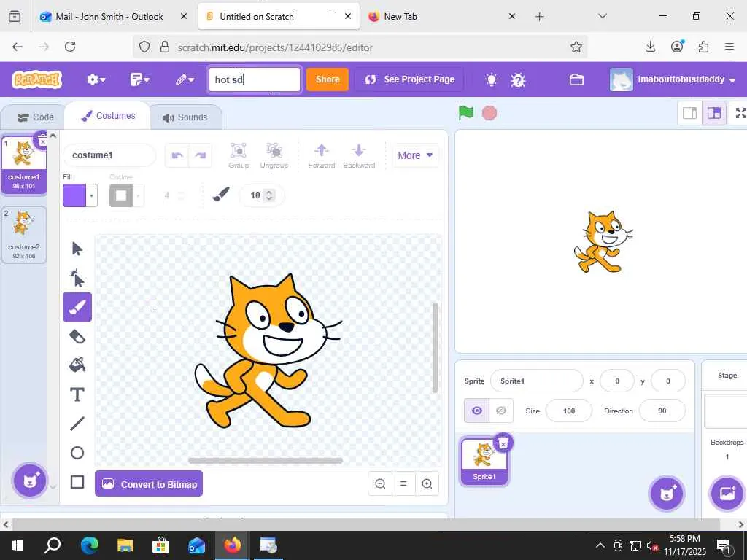The width and height of the screenshot is (747, 560).
Task: Show hidden system tray icons chevron
Action: tap(600, 545)
